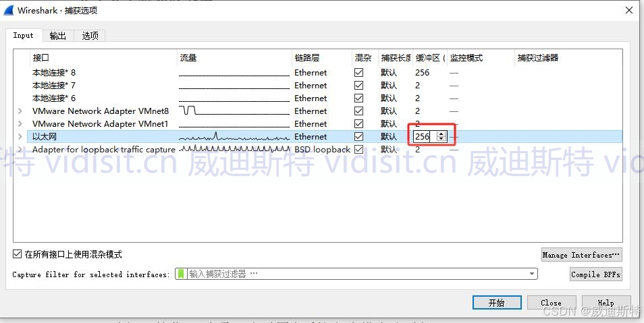Screen dimensions: 644x323
Task: Click the loopback adapter traffic sparkline
Action: pos(234,148)
